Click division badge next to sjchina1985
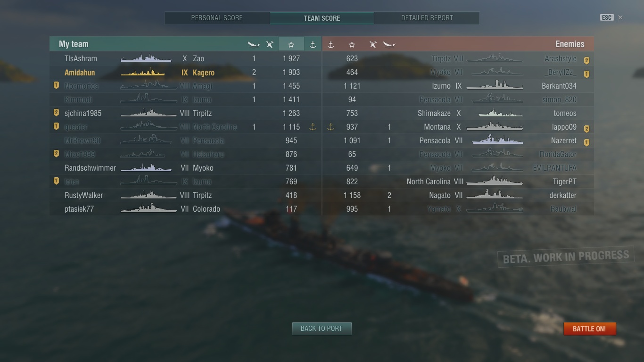 click(x=56, y=113)
